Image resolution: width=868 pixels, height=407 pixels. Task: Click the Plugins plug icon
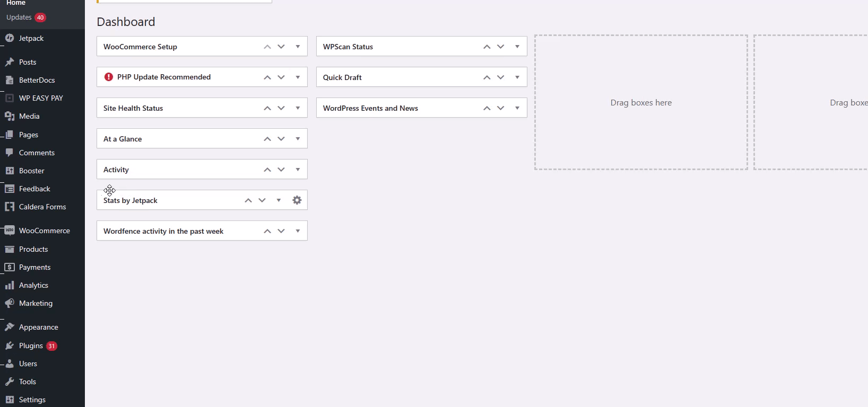coord(10,346)
